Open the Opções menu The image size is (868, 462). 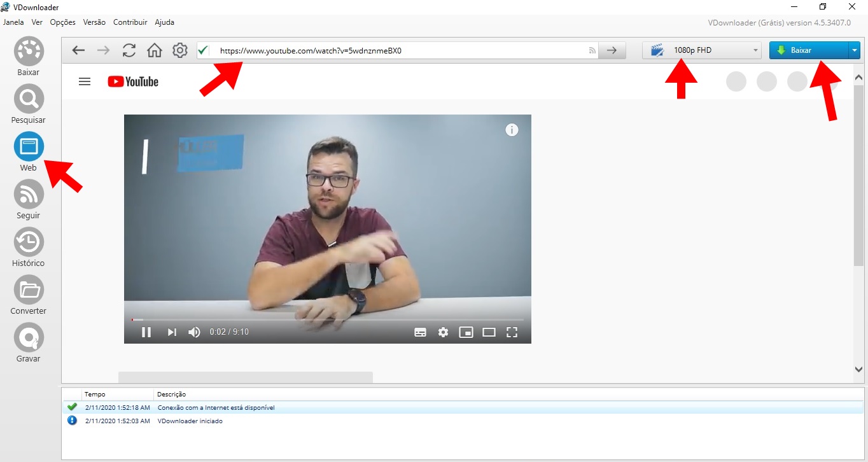click(62, 22)
